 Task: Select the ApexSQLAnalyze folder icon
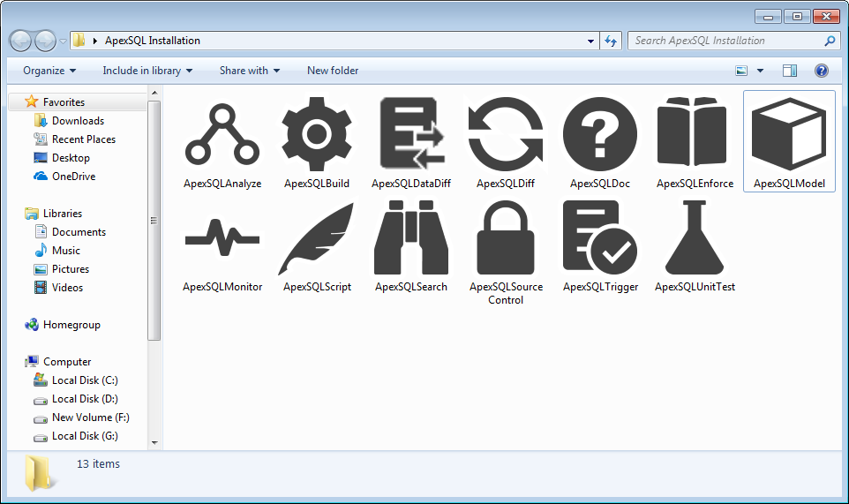[x=222, y=135]
